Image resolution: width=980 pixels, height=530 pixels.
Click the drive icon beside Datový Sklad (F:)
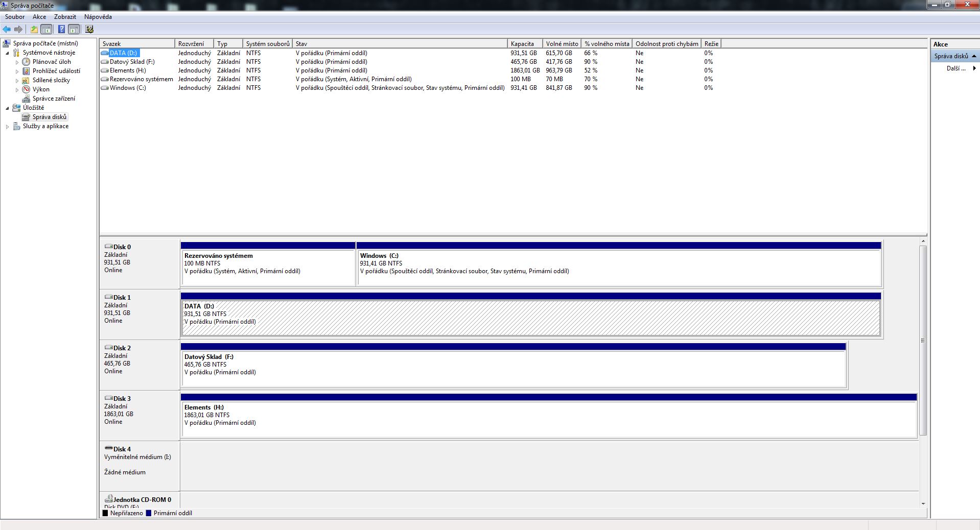click(x=105, y=62)
